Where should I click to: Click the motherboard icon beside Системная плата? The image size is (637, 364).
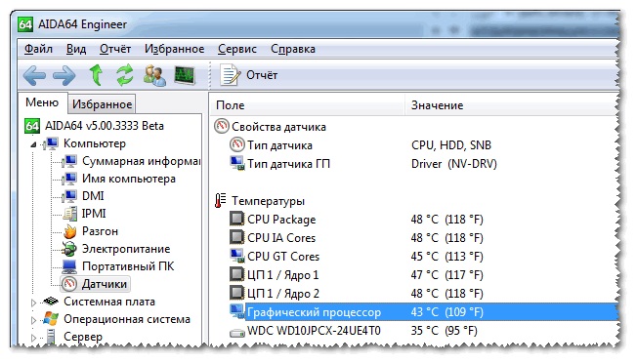pyautogui.click(x=51, y=302)
